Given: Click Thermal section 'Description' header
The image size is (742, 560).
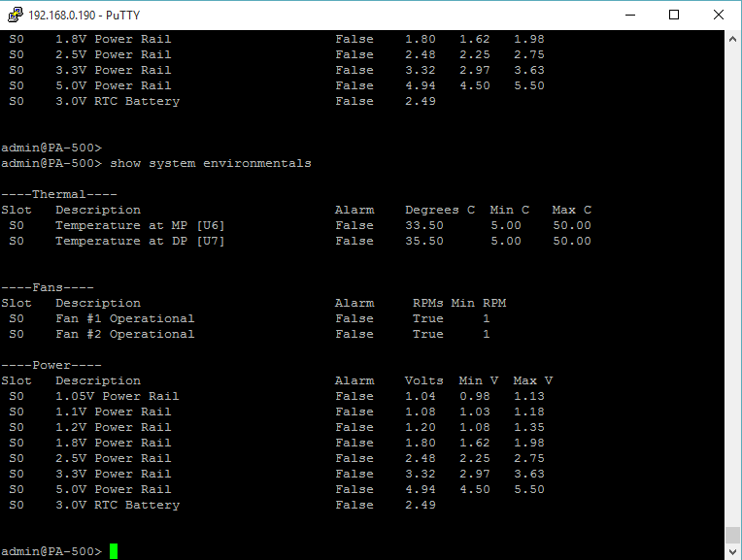Looking at the screenshot, I should (x=98, y=210).
